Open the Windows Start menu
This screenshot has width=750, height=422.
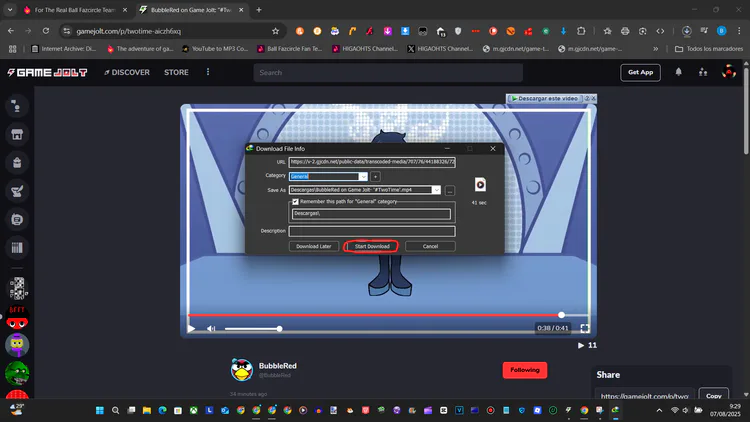pos(99,411)
